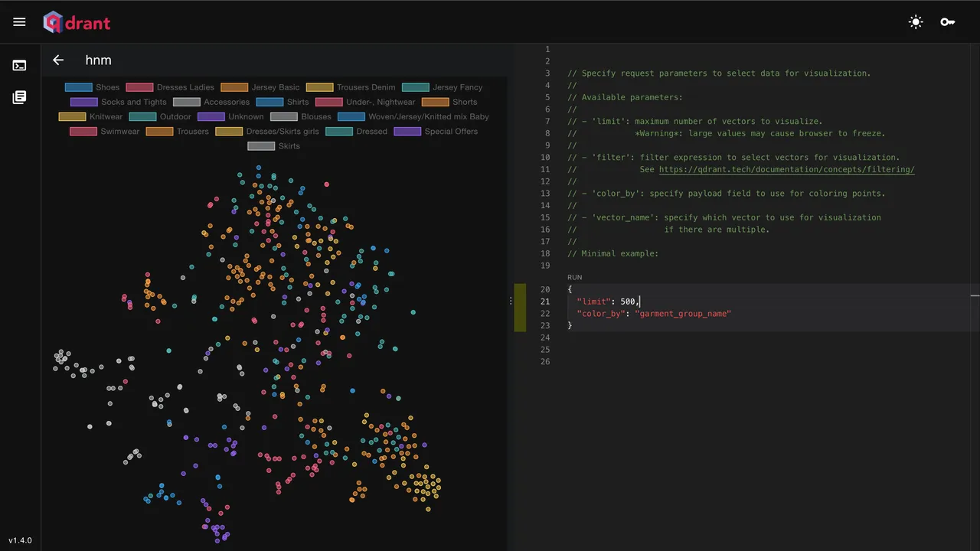
Task: Open the Console from the sidebar
Action: click(19, 66)
